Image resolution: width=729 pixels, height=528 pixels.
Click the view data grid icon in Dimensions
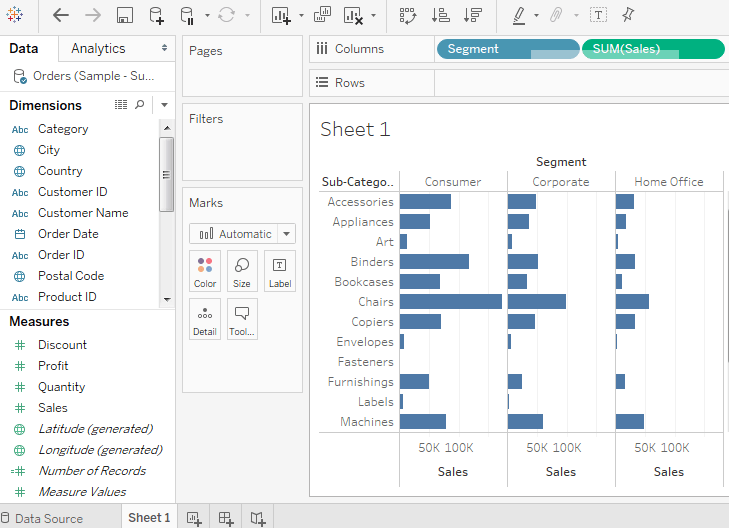click(x=121, y=105)
